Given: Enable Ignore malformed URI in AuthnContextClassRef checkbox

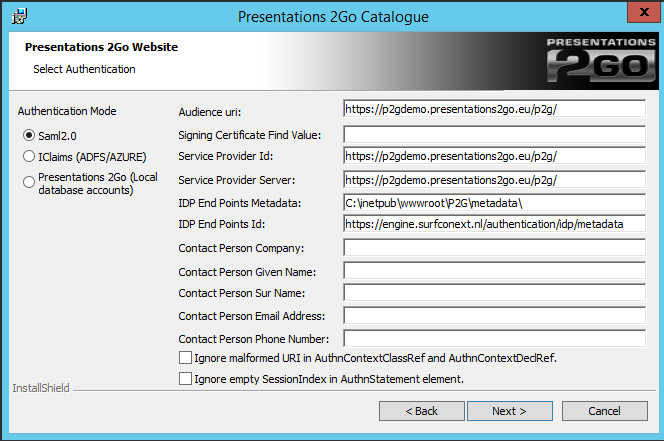Looking at the screenshot, I should 185,358.
